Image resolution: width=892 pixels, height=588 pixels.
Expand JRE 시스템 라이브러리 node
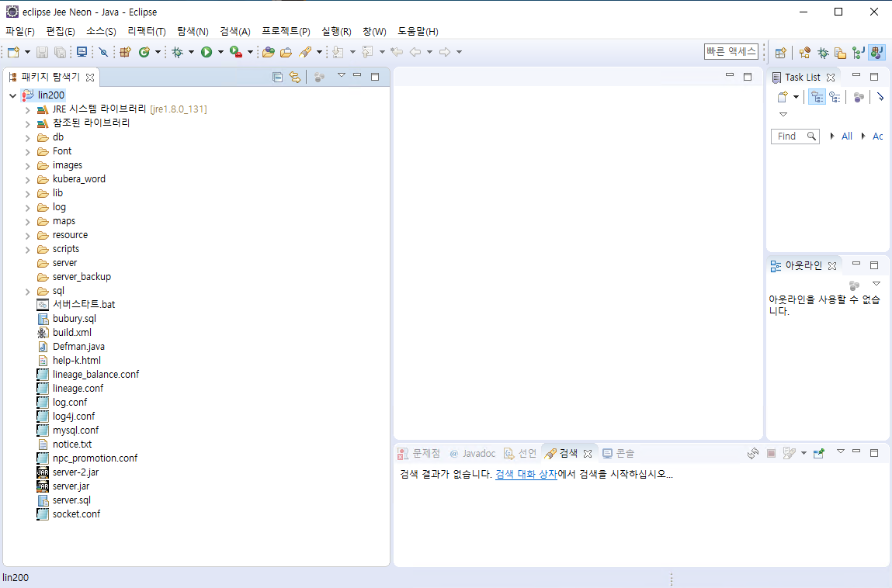point(27,109)
